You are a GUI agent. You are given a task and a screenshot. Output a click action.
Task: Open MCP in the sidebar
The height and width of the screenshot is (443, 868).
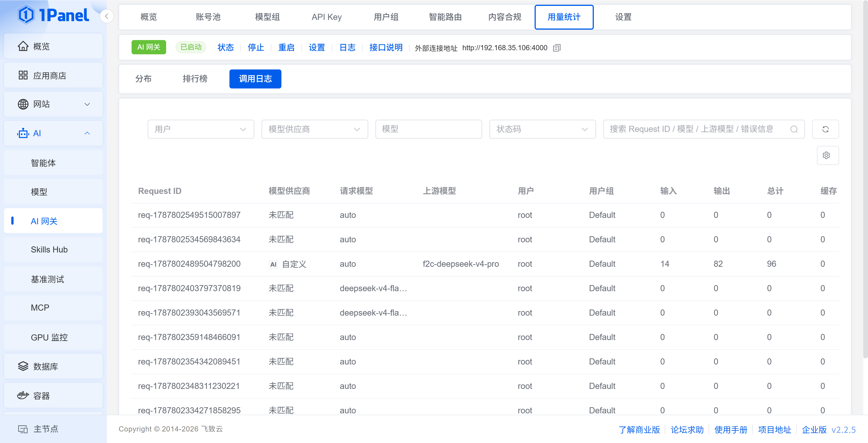pos(53,308)
